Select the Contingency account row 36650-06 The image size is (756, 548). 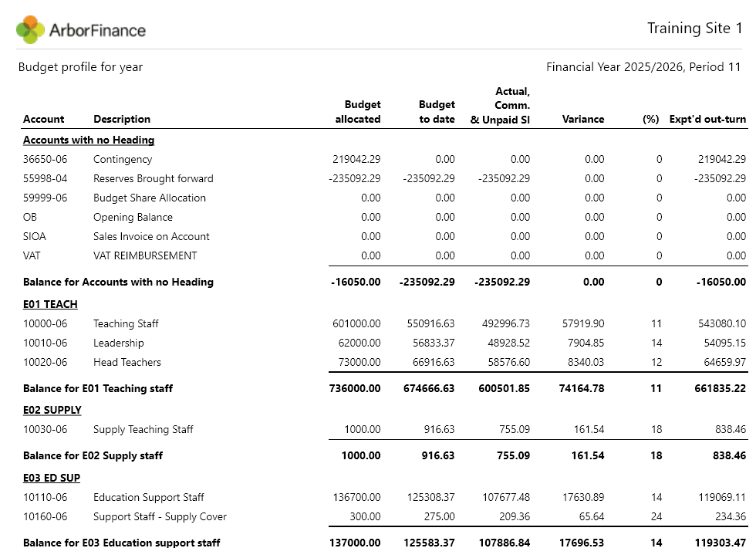coord(384,159)
